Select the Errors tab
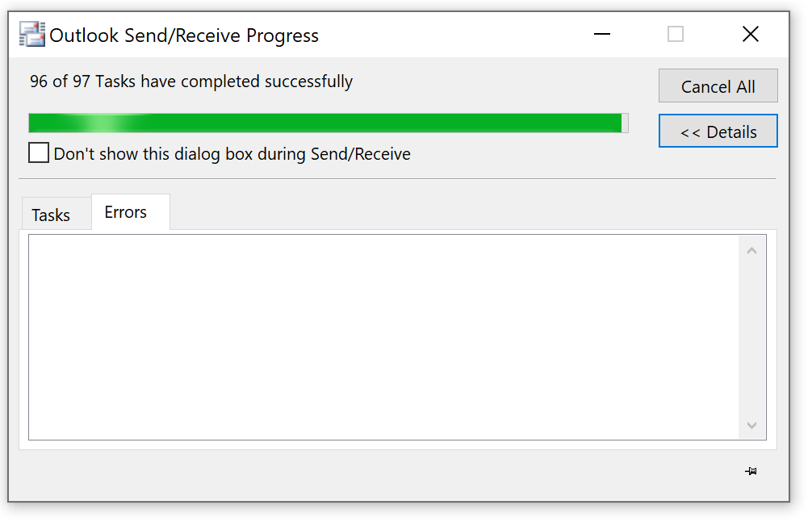This screenshot has width=812, height=526. [126, 211]
